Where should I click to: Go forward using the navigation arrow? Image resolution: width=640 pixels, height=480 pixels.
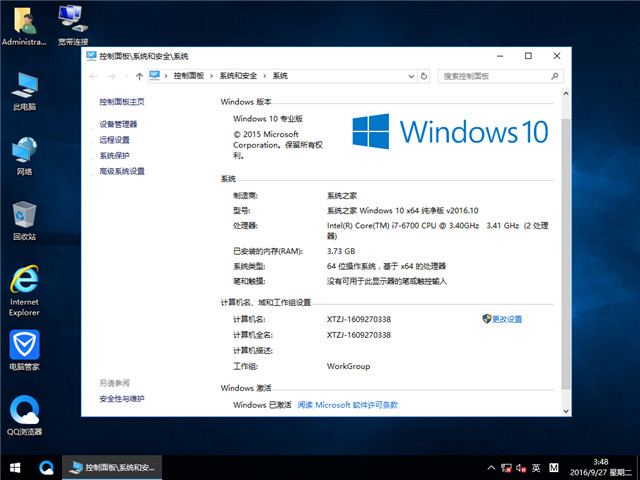pyautogui.click(x=111, y=76)
